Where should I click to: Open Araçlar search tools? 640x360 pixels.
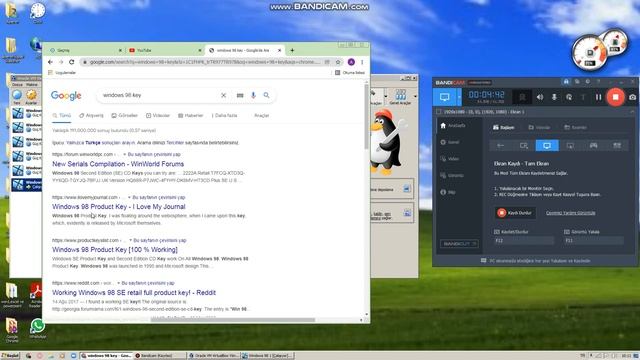click(x=262, y=116)
